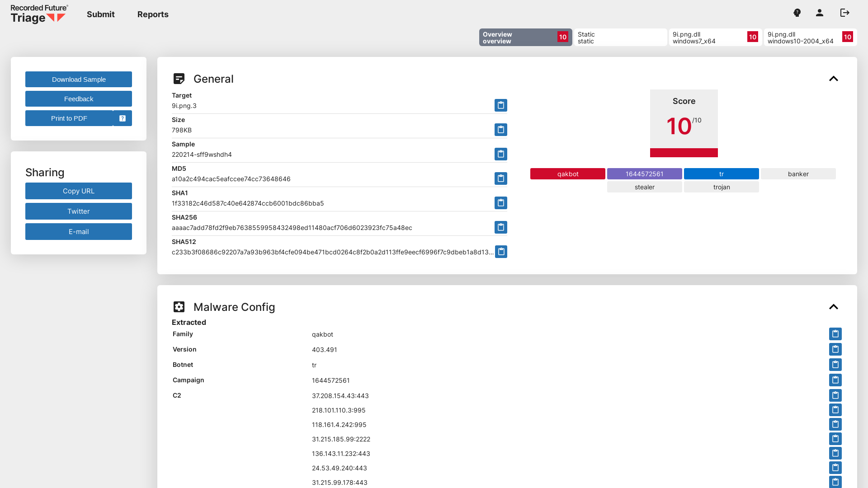
Task: Select the Overview tab
Action: click(526, 38)
